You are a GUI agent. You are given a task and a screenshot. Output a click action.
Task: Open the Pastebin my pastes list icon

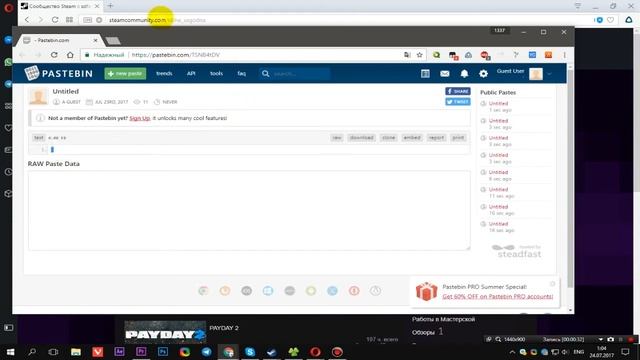pyautogui.click(x=425, y=73)
